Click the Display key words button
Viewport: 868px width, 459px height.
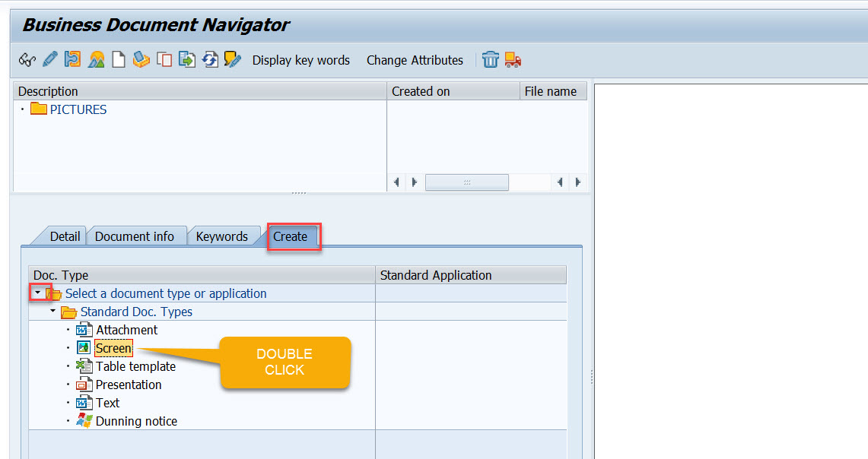[x=300, y=60]
